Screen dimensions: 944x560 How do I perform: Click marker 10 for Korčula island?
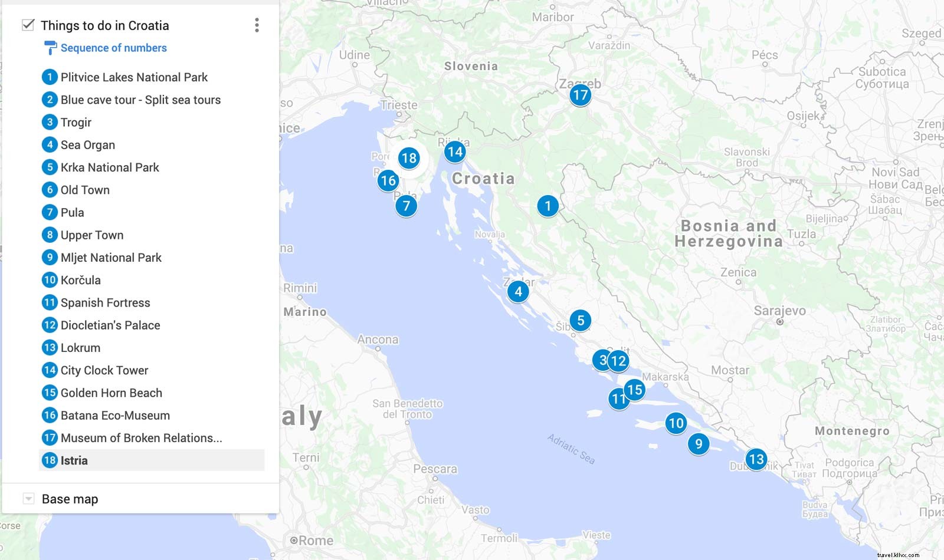675,423
